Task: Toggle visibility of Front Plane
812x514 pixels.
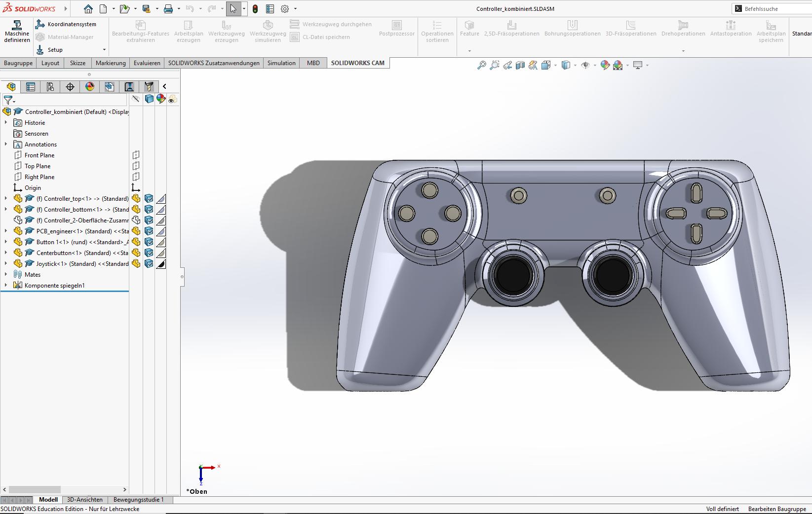Action: 136,155
